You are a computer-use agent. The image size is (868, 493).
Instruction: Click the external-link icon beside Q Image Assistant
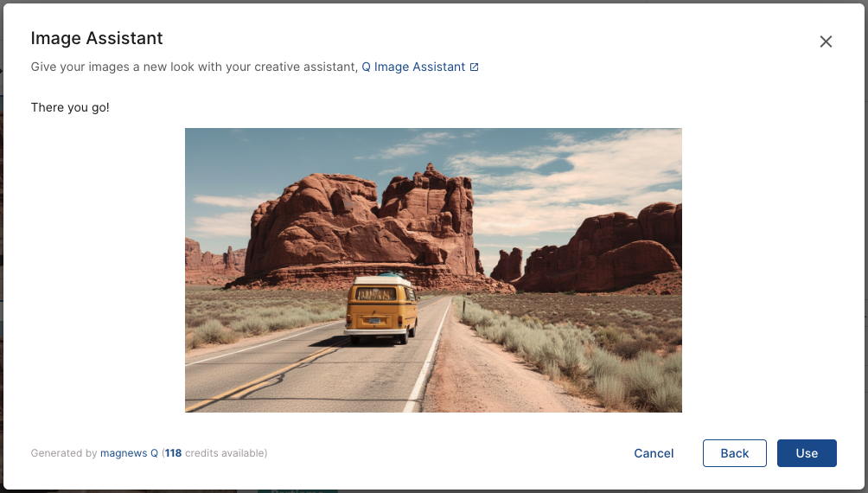pyautogui.click(x=475, y=67)
